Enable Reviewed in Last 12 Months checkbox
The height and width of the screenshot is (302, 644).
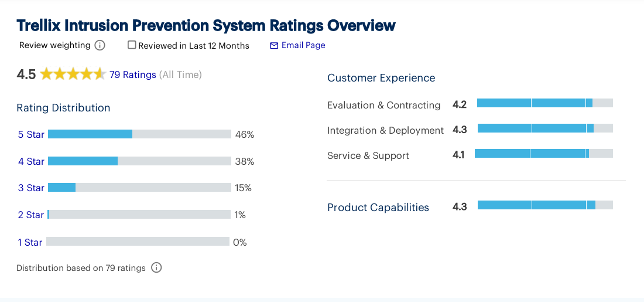[132, 45]
